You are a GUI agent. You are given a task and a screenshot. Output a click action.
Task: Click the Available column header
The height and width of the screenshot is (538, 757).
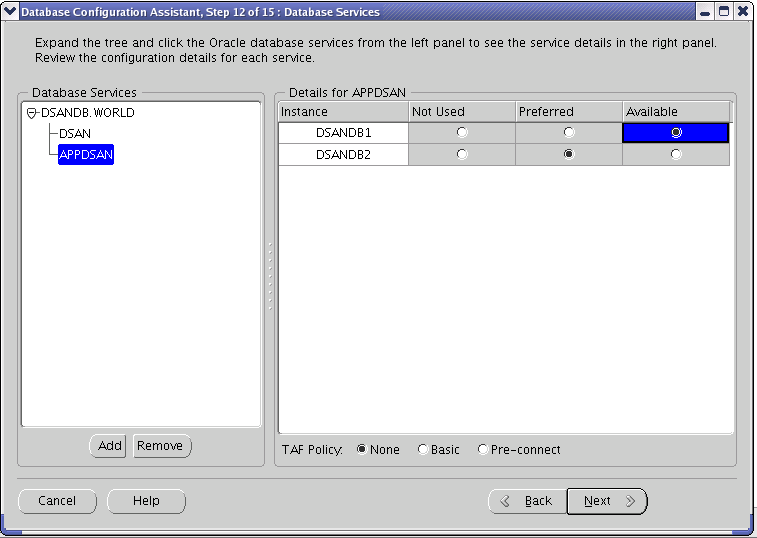click(676, 112)
